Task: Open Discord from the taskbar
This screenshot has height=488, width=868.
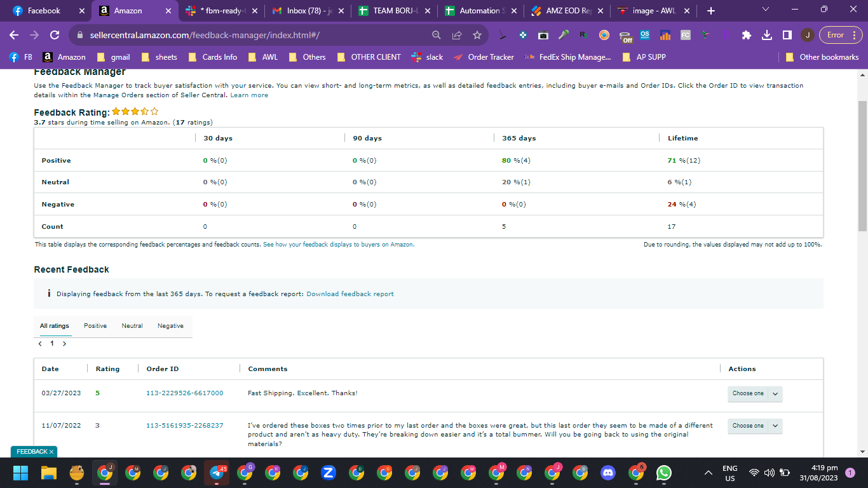Action: [x=608, y=473]
